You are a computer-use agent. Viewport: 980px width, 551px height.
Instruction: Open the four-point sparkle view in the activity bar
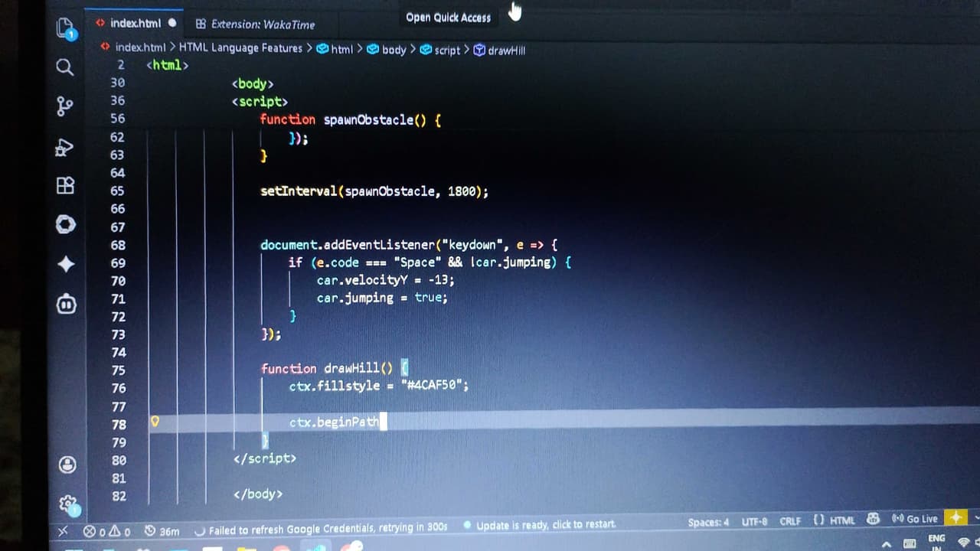pyautogui.click(x=66, y=264)
